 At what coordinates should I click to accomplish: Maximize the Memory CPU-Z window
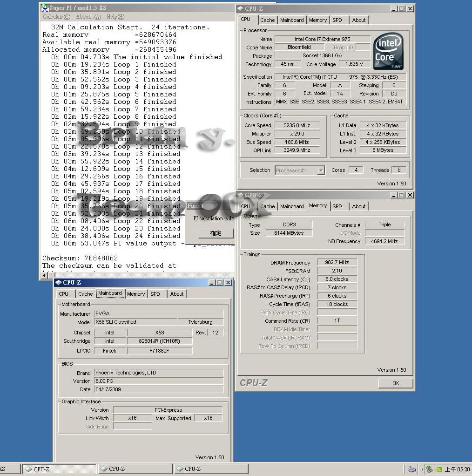tap(401, 195)
